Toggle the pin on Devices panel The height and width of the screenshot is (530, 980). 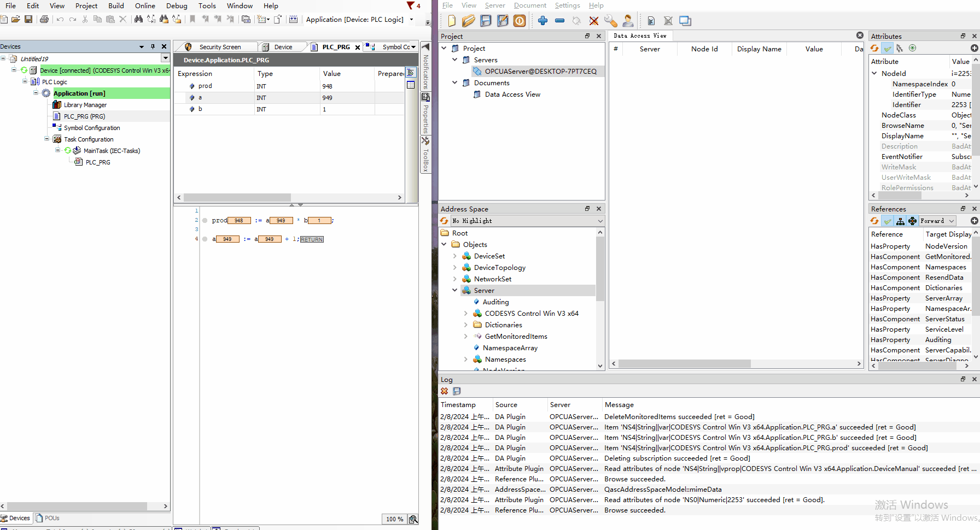(153, 46)
